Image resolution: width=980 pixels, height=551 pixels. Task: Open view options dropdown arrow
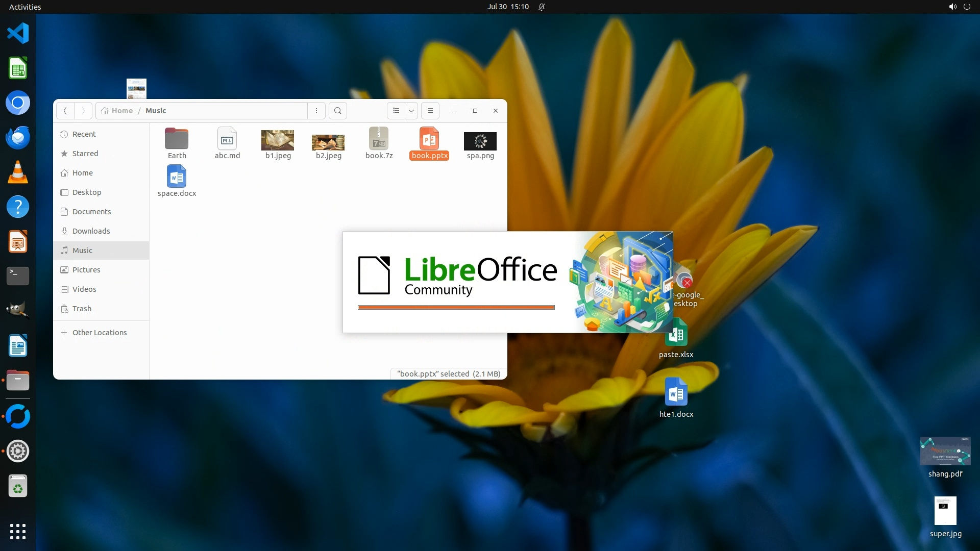[x=411, y=111]
